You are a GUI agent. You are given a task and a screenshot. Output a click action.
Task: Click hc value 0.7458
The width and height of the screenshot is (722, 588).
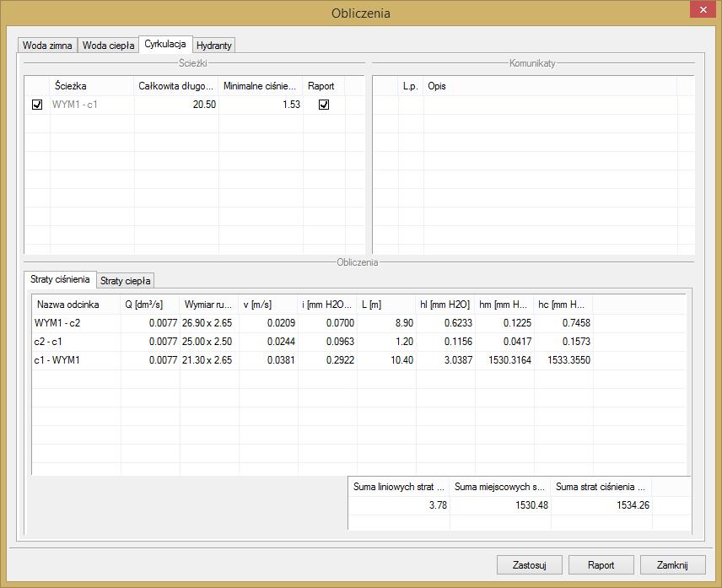pos(575,323)
